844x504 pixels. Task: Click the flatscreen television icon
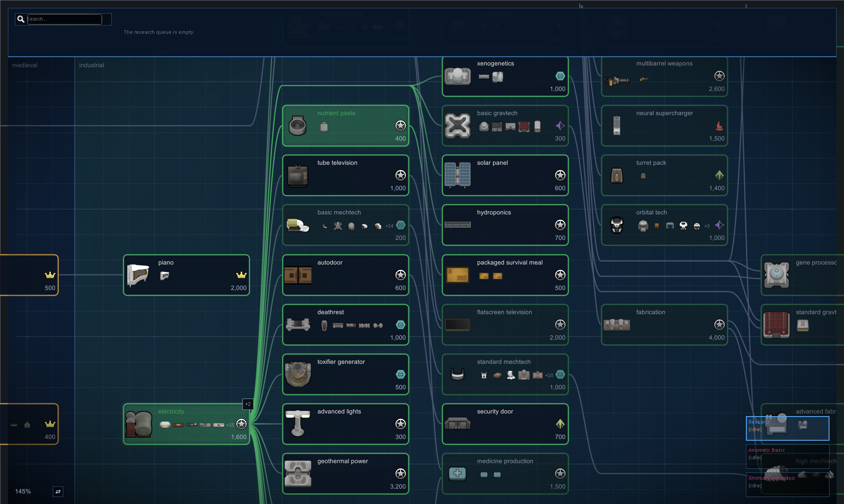(x=457, y=325)
